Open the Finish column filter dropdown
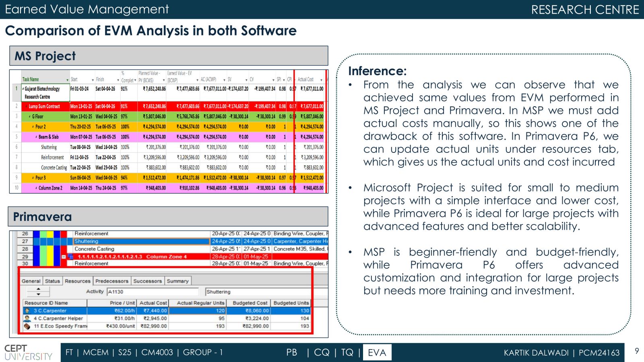Screen dimensions: 644x362 pos(118,80)
